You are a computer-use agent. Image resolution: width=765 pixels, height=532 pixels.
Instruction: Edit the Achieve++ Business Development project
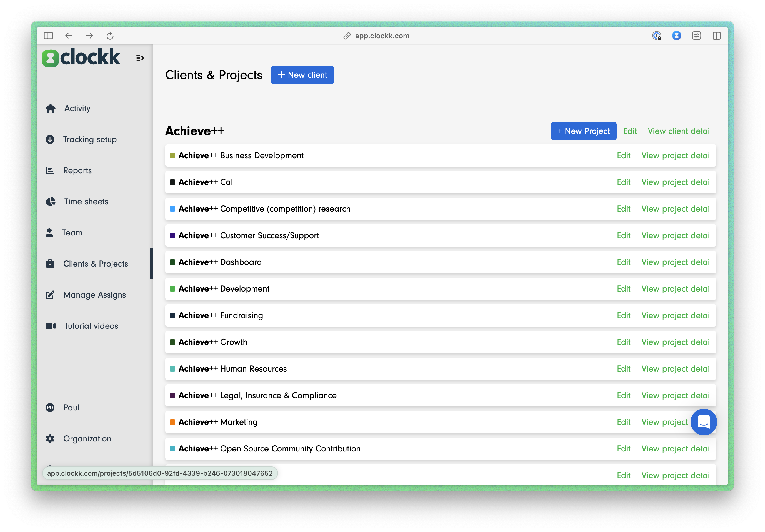pos(624,155)
